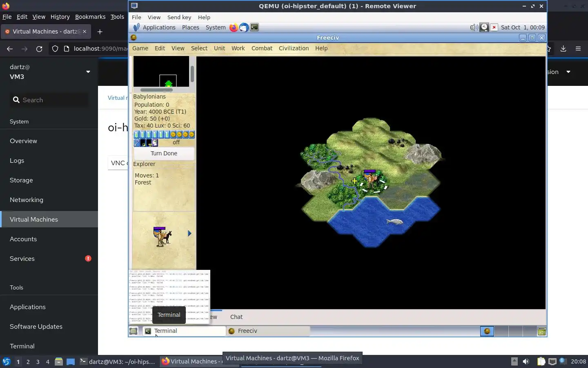
Task: Open Firefox History menu
Action: pos(60,17)
